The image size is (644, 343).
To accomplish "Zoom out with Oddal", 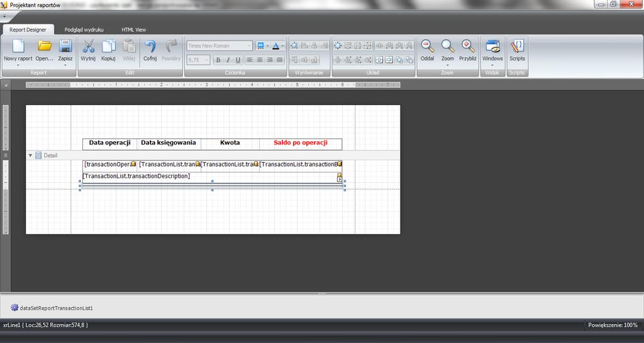I will pyautogui.click(x=428, y=50).
